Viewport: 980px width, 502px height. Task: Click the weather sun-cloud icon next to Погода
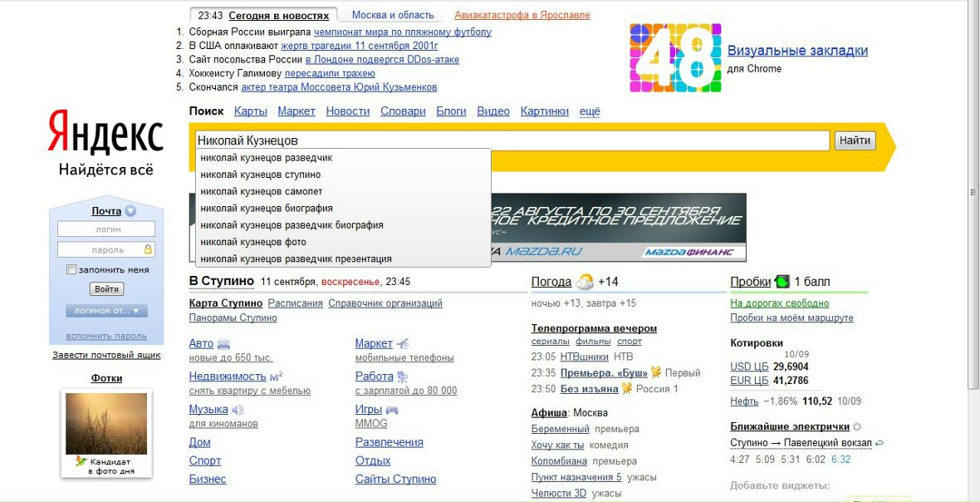[x=585, y=282]
